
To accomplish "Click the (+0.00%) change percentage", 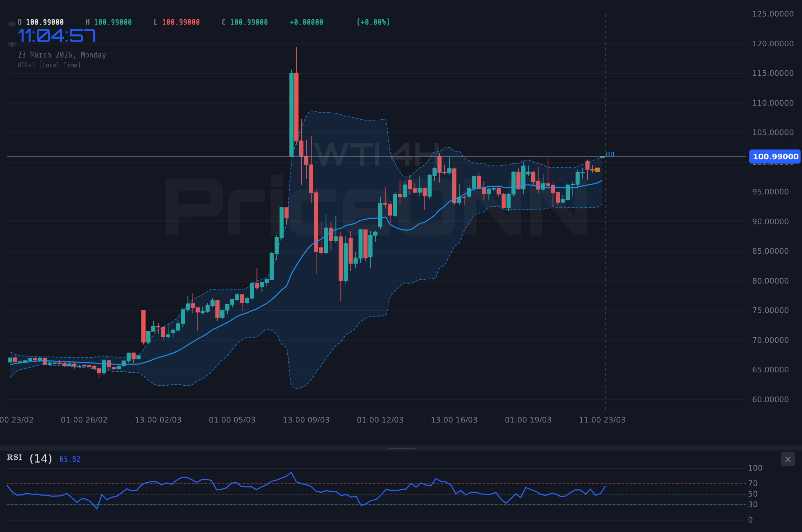I will tap(373, 22).
